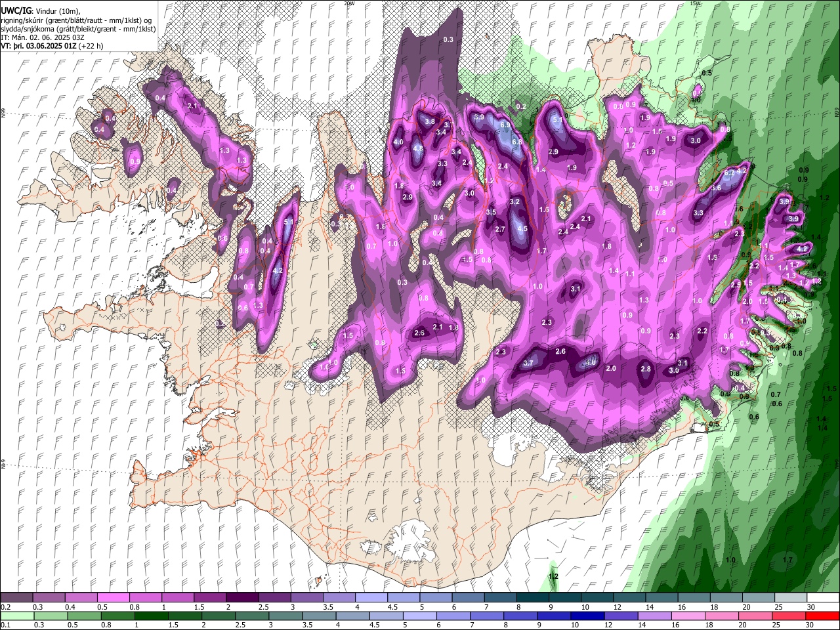The height and width of the screenshot is (630, 840).
Task: Click the 'rigning/skúrir' legend description line
Action: [77, 20]
